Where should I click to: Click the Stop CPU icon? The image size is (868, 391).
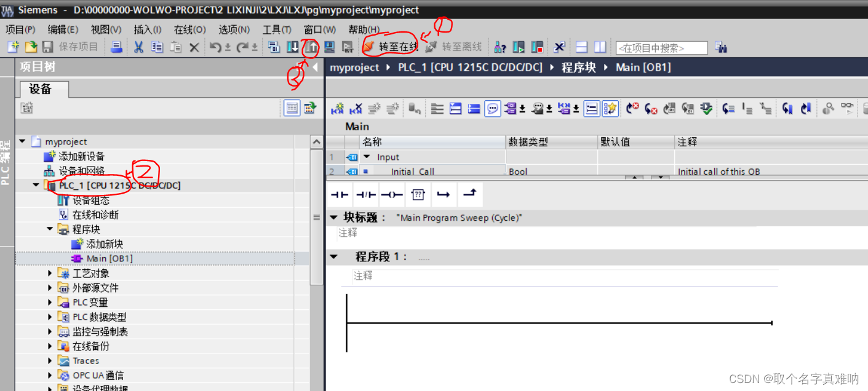pos(537,47)
